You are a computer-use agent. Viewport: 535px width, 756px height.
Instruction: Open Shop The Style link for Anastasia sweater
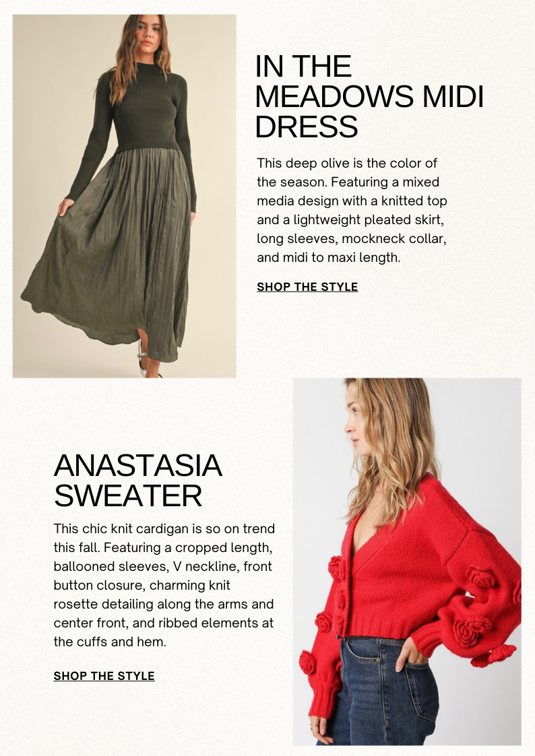[104, 676]
